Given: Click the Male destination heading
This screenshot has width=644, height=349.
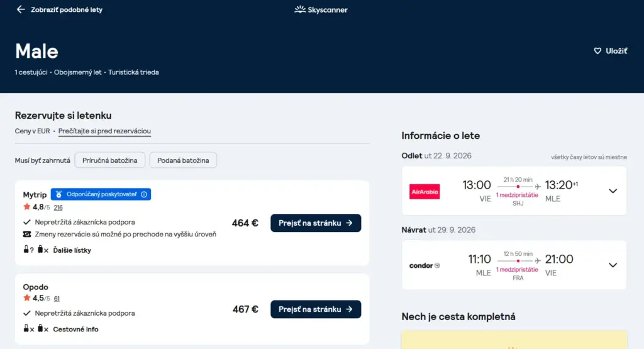Looking at the screenshot, I should coord(36,52).
